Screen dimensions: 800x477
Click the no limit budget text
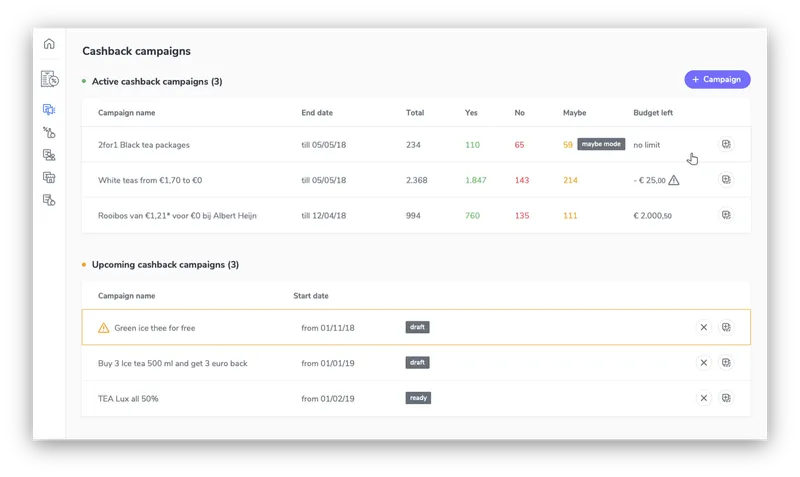[646, 145]
